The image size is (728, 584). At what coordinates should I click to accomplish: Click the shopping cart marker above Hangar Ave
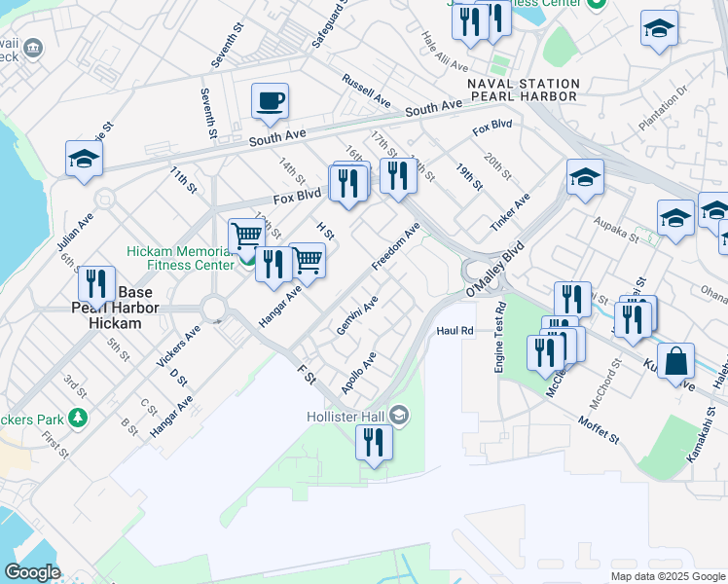308,263
